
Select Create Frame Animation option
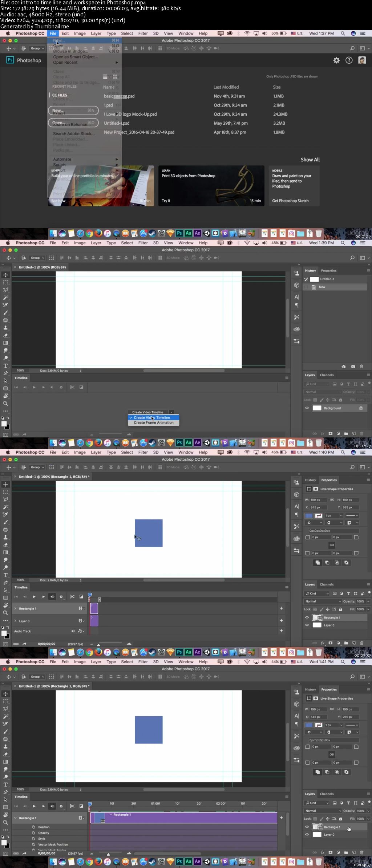[153, 423]
